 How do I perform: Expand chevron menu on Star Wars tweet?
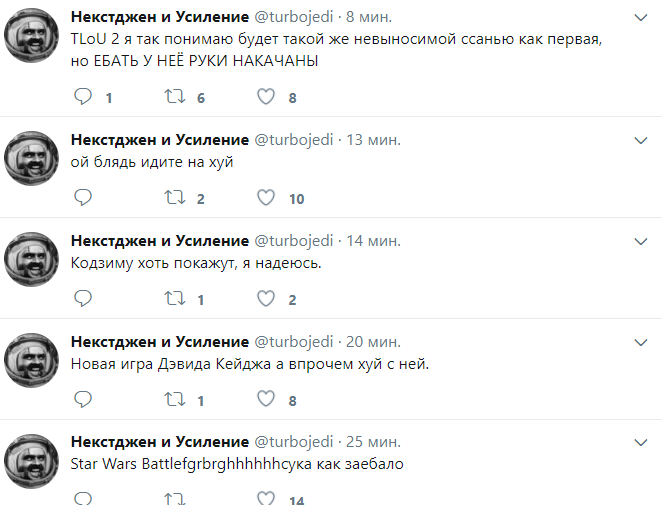[642, 442]
